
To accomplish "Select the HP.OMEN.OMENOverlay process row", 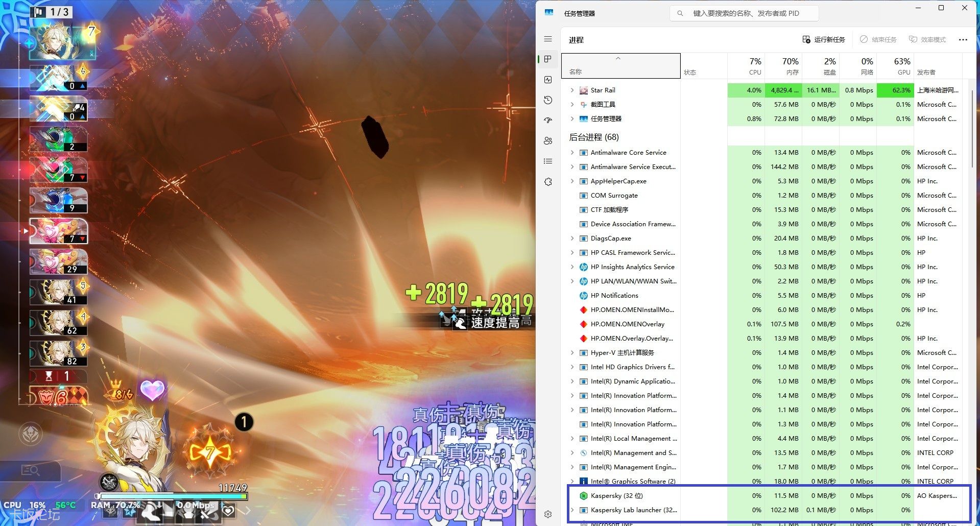I will click(628, 324).
